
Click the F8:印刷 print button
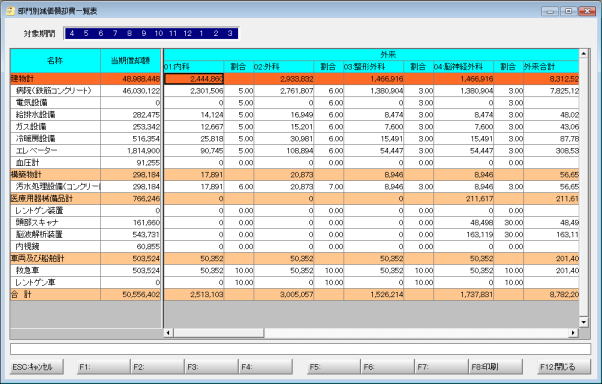click(x=496, y=367)
